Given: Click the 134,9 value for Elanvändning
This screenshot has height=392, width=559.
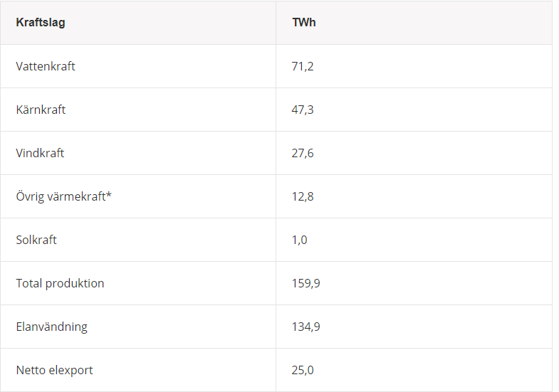Looking at the screenshot, I should (x=306, y=327).
